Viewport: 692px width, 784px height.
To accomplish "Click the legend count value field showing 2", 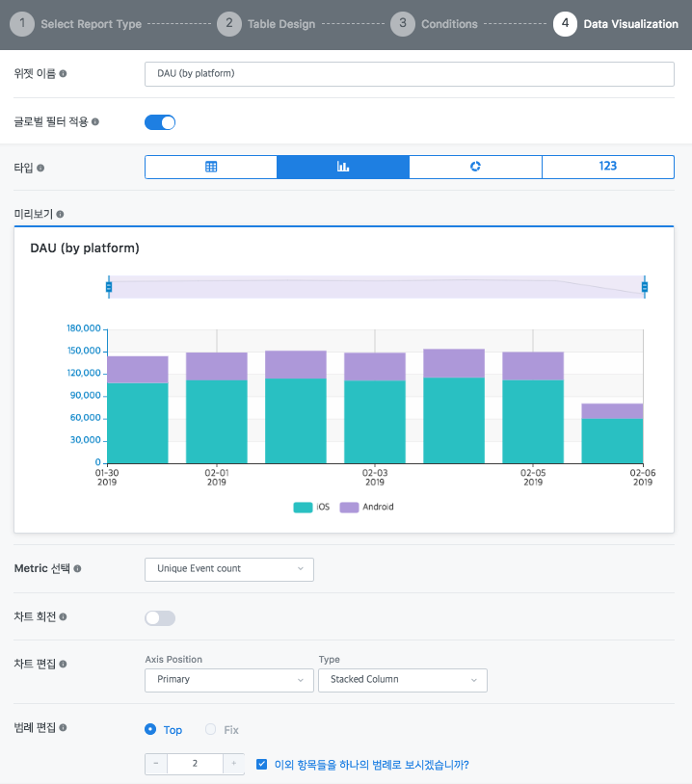I will [195, 764].
